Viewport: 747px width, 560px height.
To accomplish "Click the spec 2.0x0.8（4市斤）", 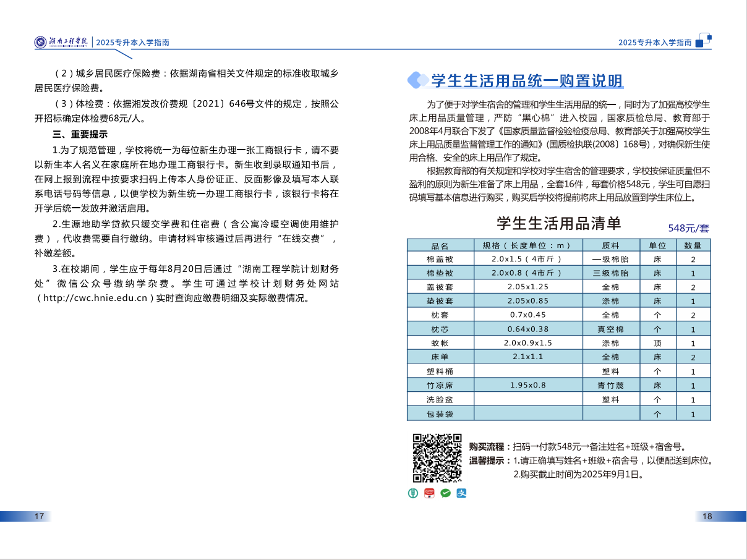I will point(527,273).
